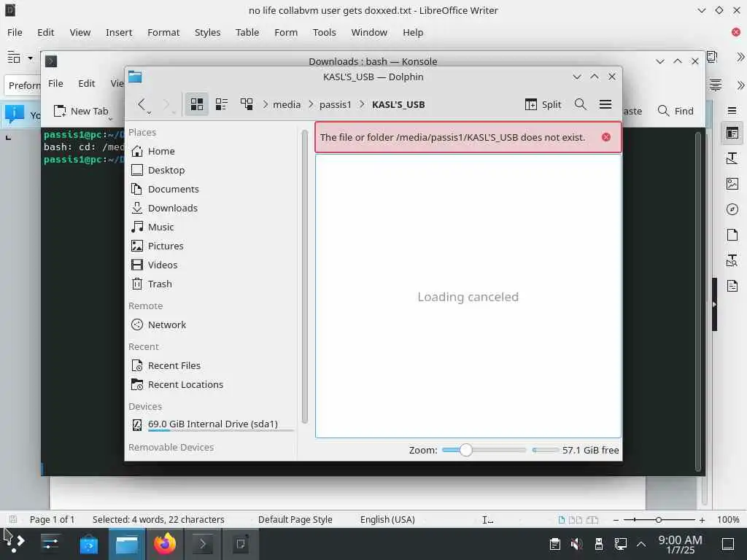Click 'KASL'S_USB' breadcrumb segment
747x560 pixels.
398,105
